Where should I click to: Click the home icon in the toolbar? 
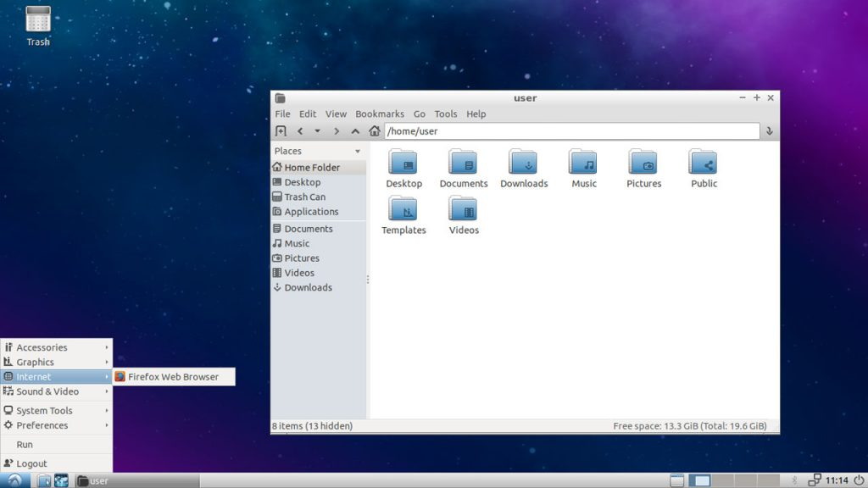pos(374,131)
